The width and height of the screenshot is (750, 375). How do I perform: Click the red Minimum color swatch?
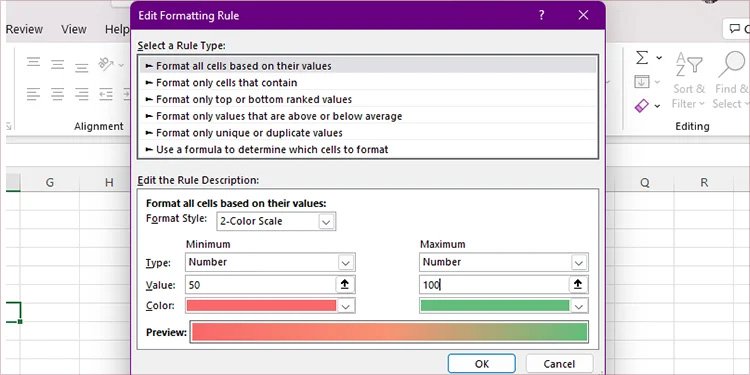(x=261, y=306)
